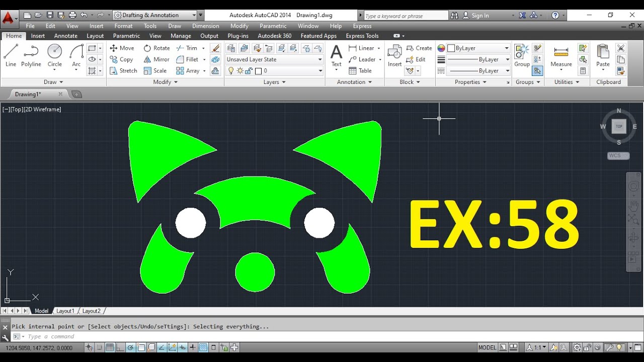The image size is (644, 362).
Task: Click the Mirror tool
Action: [156, 59]
